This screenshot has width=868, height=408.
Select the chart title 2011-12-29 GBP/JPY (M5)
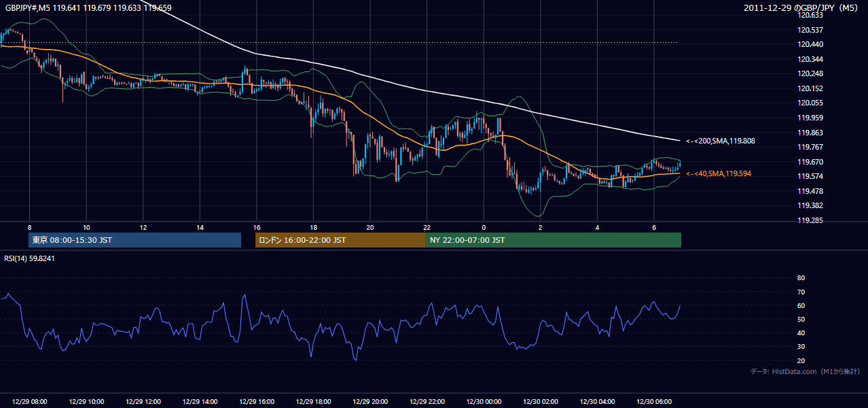pos(801,8)
